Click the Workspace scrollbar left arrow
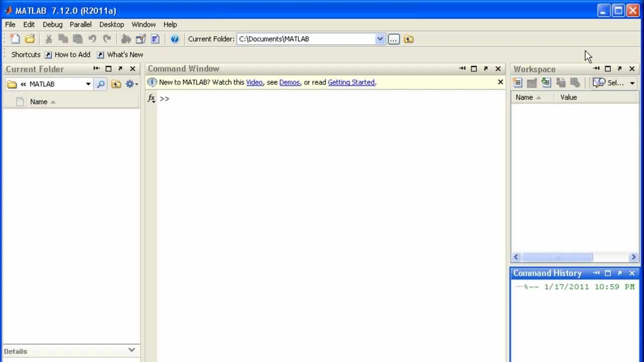Viewport: 644px width, 362px height. [x=516, y=257]
